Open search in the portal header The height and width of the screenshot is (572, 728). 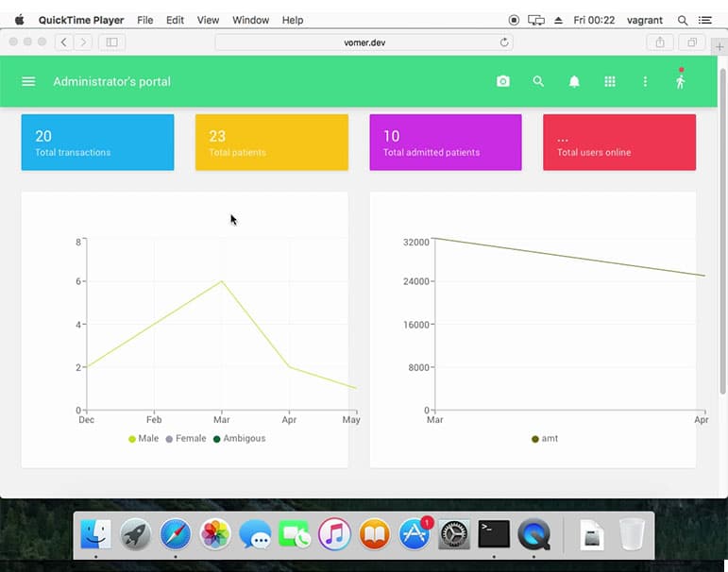[538, 82]
